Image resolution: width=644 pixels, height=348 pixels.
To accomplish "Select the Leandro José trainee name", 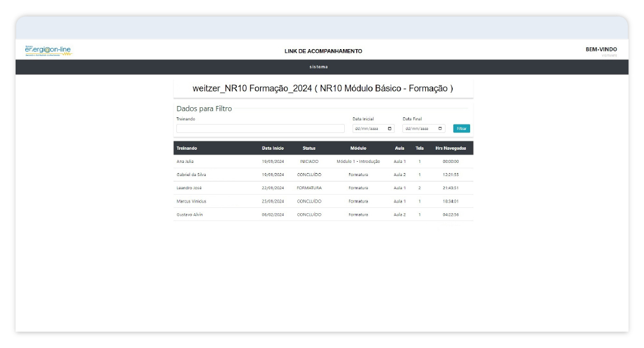I will pyautogui.click(x=189, y=188).
